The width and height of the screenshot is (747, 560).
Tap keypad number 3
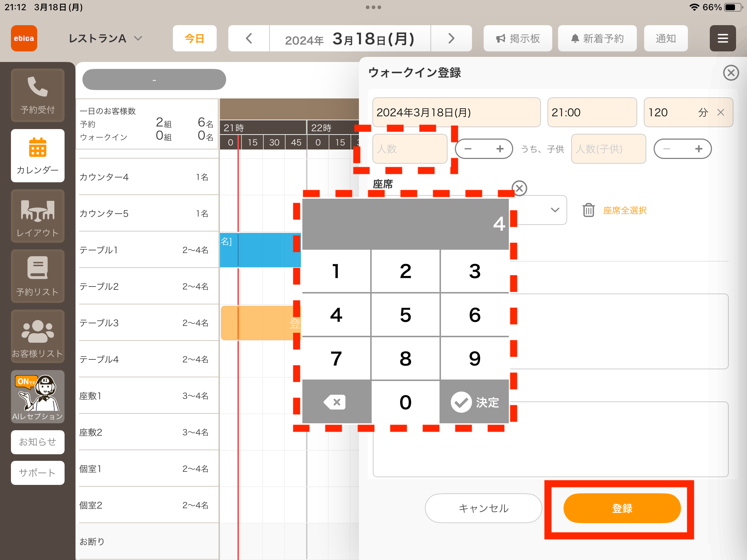[x=475, y=271]
